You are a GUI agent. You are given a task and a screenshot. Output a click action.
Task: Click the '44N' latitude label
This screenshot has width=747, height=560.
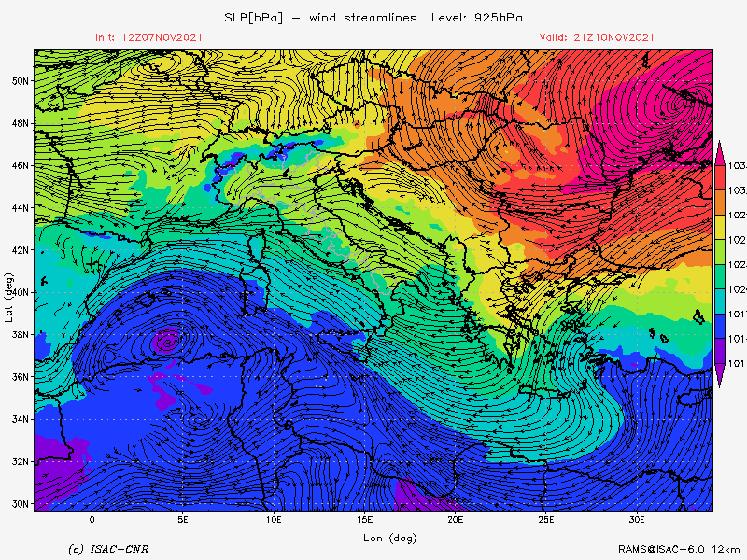pos(20,208)
